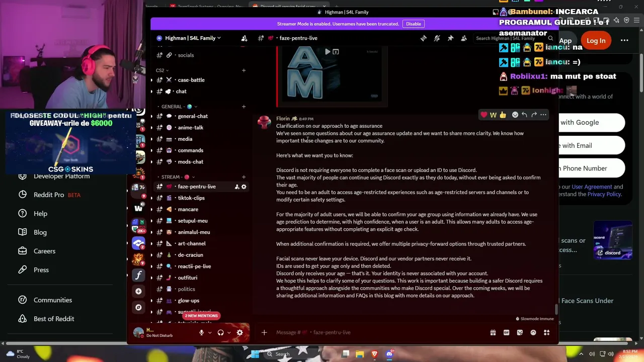The width and height of the screenshot is (644, 362).
Task: React with W emoji on message
Action: (493, 115)
